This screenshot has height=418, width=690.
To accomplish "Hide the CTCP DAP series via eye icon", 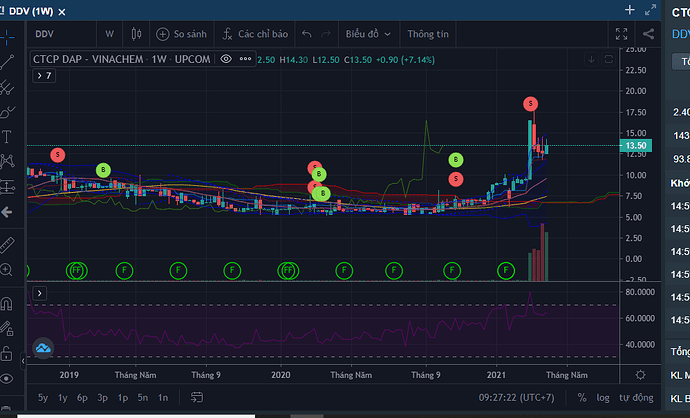I will click(x=227, y=59).
